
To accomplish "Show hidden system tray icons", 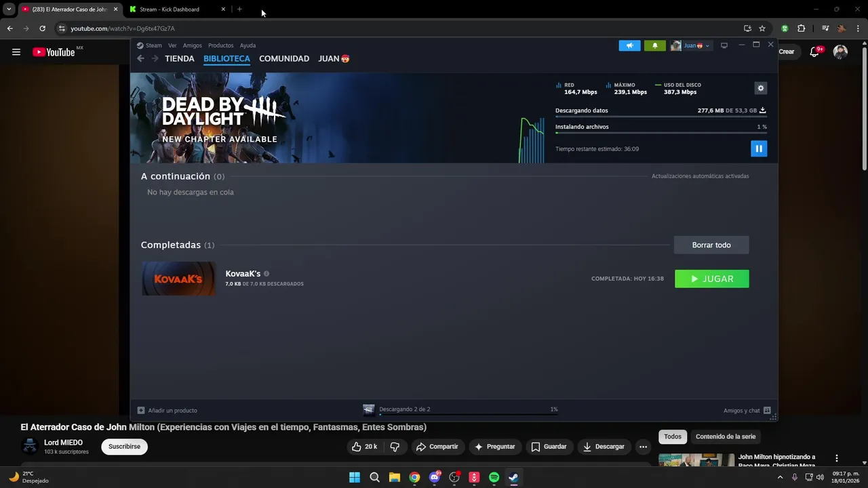I will pyautogui.click(x=780, y=477).
